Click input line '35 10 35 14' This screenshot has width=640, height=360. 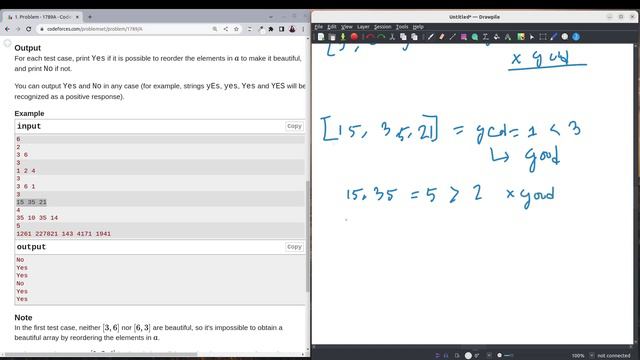[x=37, y=218]
